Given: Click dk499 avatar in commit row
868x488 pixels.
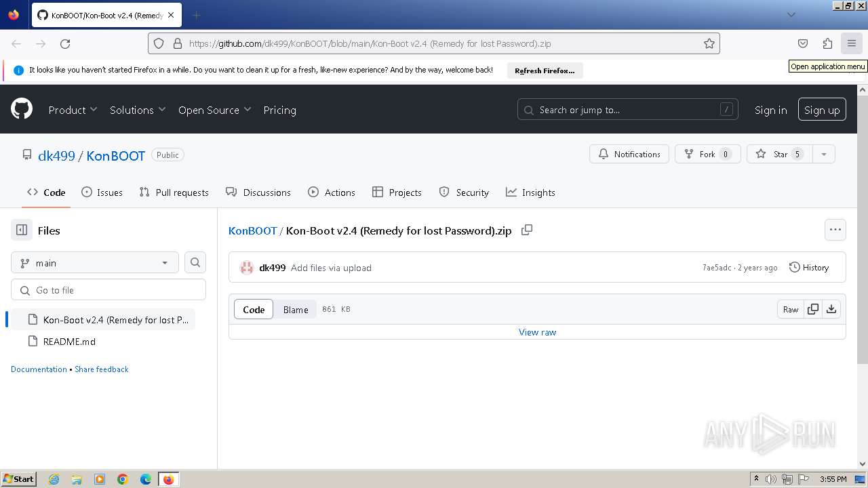Looking at the screenshot, I should point(247,268).
